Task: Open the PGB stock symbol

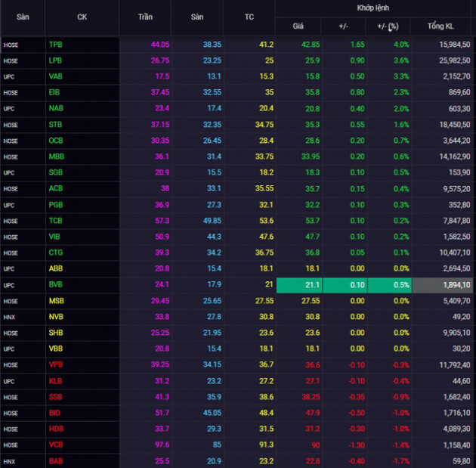Action: tap(56, 205)
